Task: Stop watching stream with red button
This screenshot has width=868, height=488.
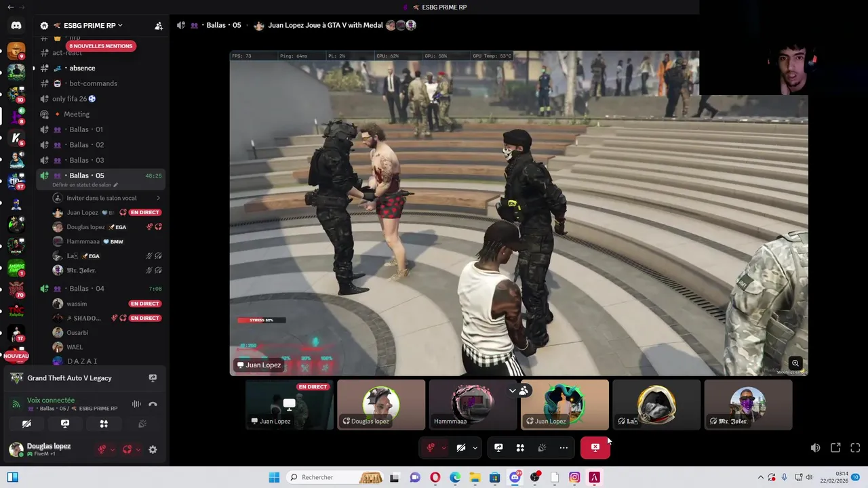Action: tap(595, 447)
